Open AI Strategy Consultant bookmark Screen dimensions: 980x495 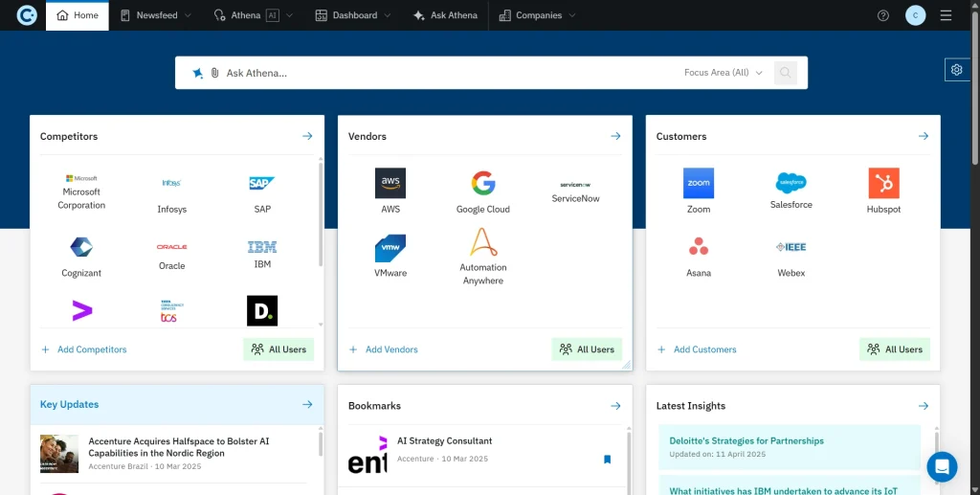445,440
